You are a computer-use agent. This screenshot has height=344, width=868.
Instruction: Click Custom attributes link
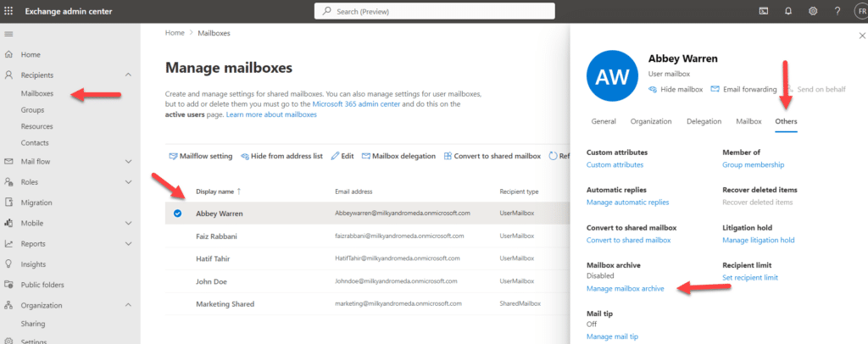[x=615, y=165]
